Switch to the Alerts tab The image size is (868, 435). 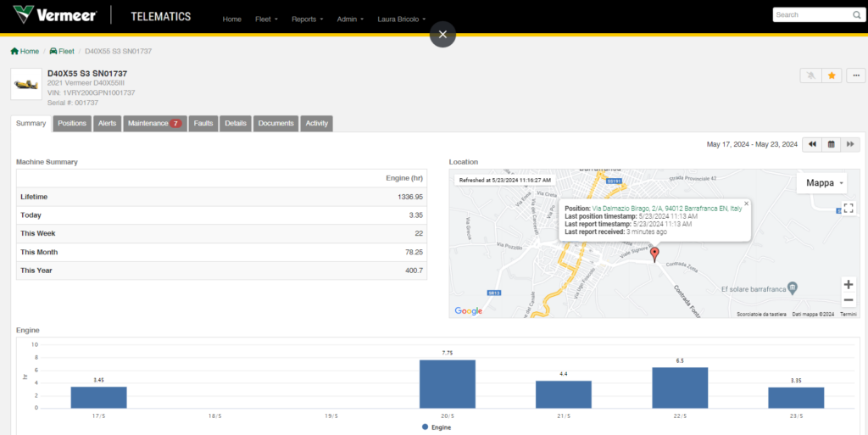[x=108, y=124]
